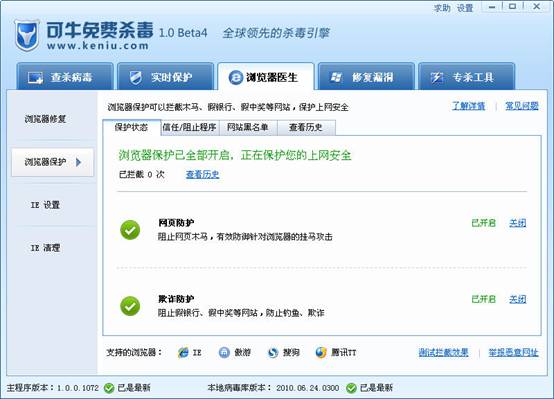The height and width of the screenshot is (399, 554).
Task: Click the real-time protection shield icon
Action: (135, 77)
